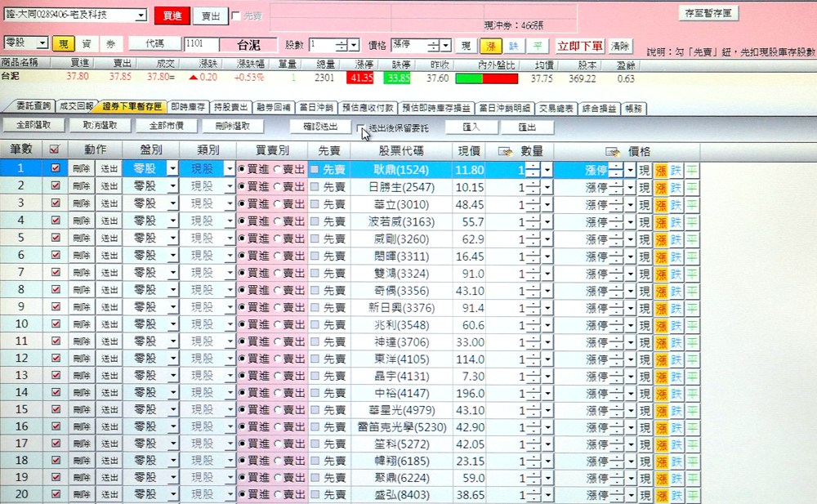The image size is (817, 504).
Task: Toggle 送出後保留委託 checkbox
Action: pos(360,127)
